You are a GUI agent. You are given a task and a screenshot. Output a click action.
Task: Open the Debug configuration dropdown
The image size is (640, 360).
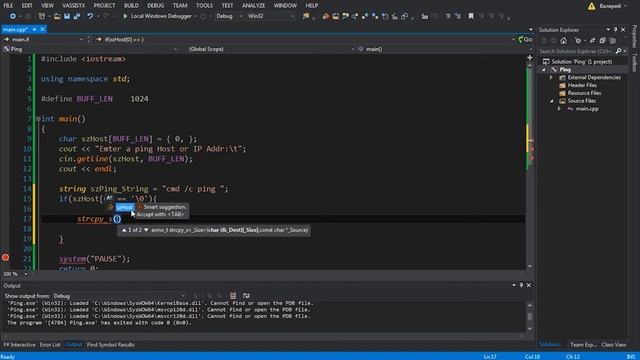228,16
